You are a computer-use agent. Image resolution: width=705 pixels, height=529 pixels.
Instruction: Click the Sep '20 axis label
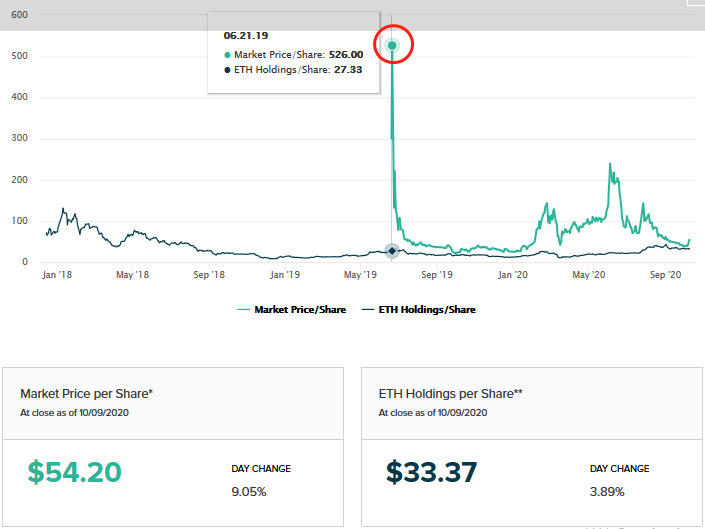pyautogui.click(x=666, y=274)
